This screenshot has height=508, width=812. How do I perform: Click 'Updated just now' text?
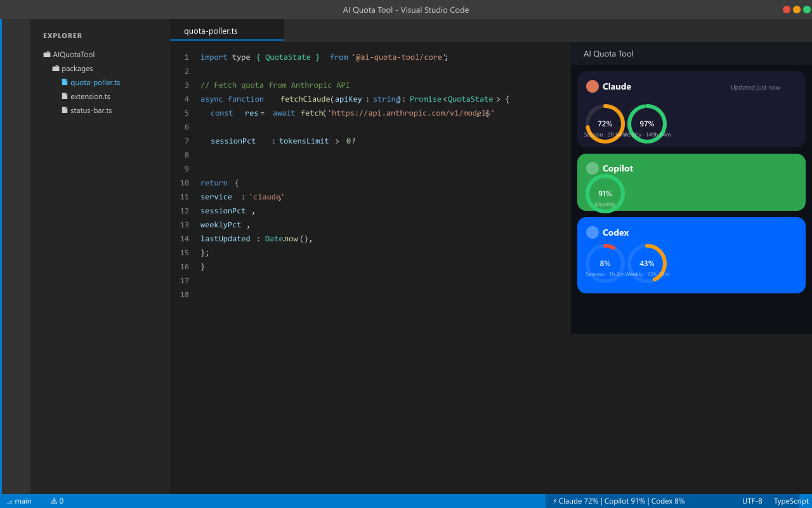coord(756,88)
